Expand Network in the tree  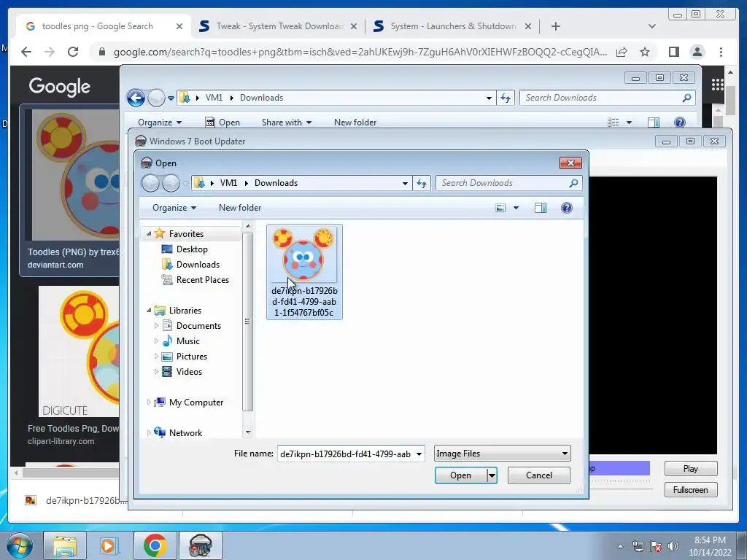pos(149,433)
